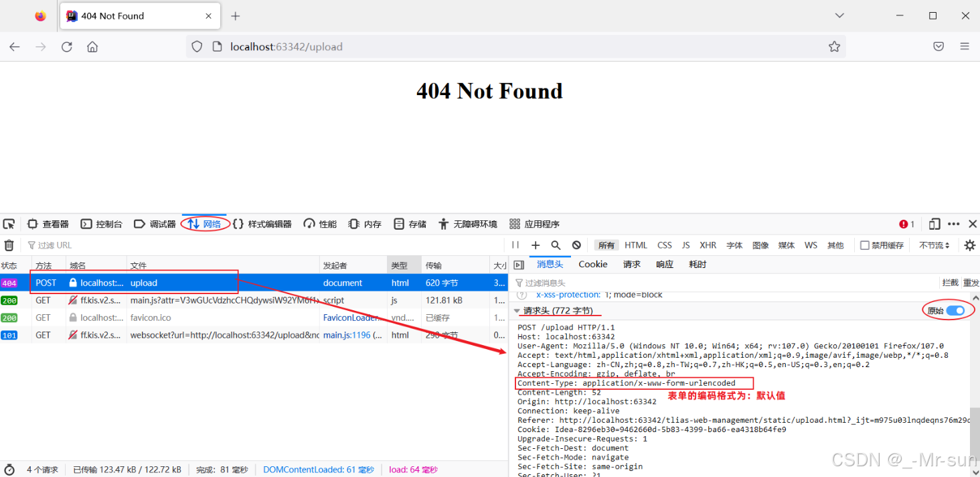Open request blocking panel
Screen dimensions: 980x477
pyautogui.click(x=576, y=245)
